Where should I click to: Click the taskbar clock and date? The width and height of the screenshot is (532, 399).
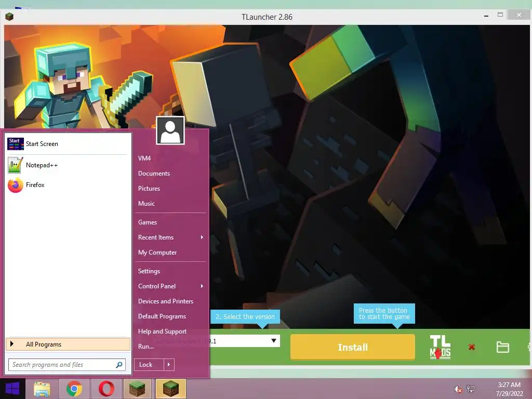[509, 389]
